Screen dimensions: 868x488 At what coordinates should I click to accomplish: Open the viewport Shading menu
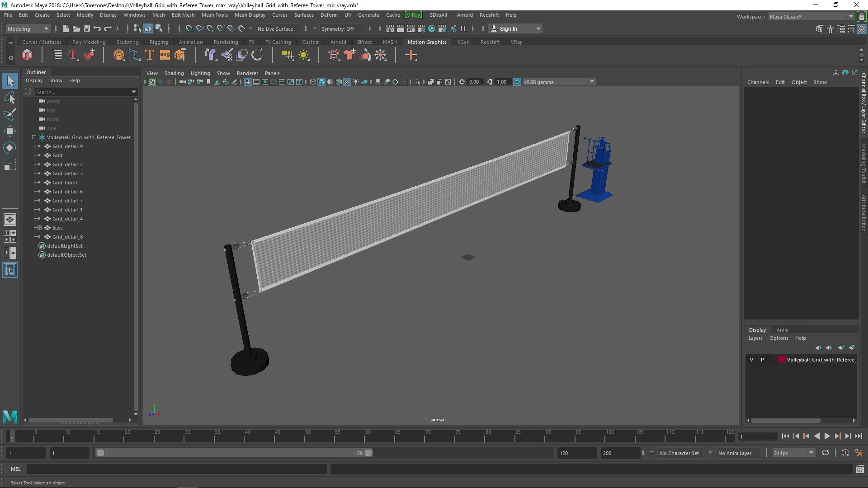coord(174,73)
